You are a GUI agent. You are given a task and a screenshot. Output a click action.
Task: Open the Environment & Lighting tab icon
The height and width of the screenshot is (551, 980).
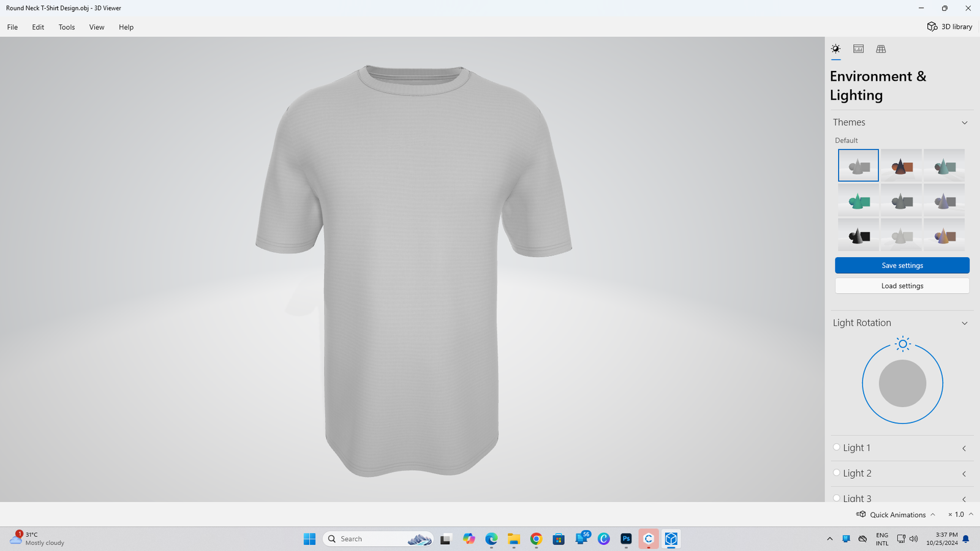(x=835, y=49)
